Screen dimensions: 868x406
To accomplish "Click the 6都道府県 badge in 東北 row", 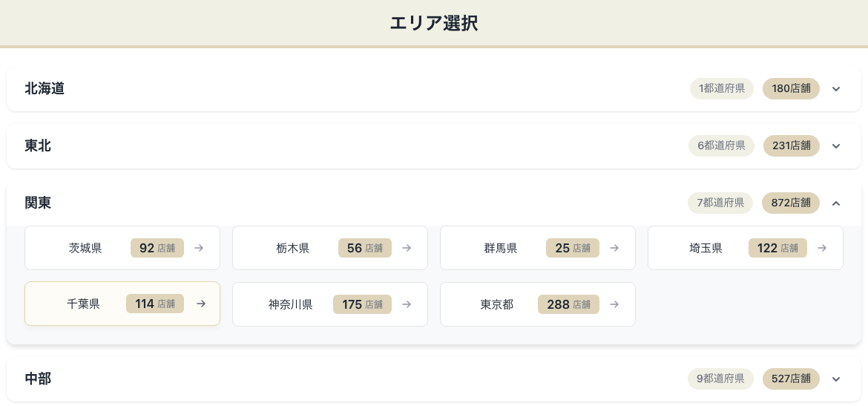I will pos(721,146).
